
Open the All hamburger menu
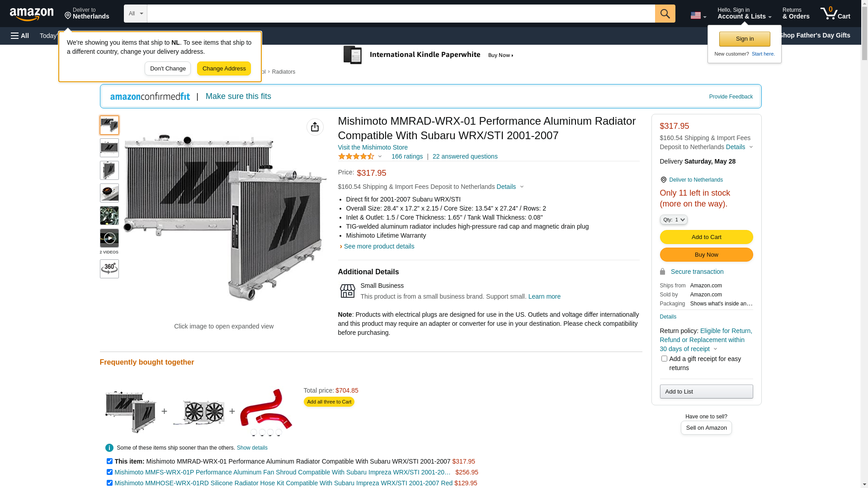(20, 36)
